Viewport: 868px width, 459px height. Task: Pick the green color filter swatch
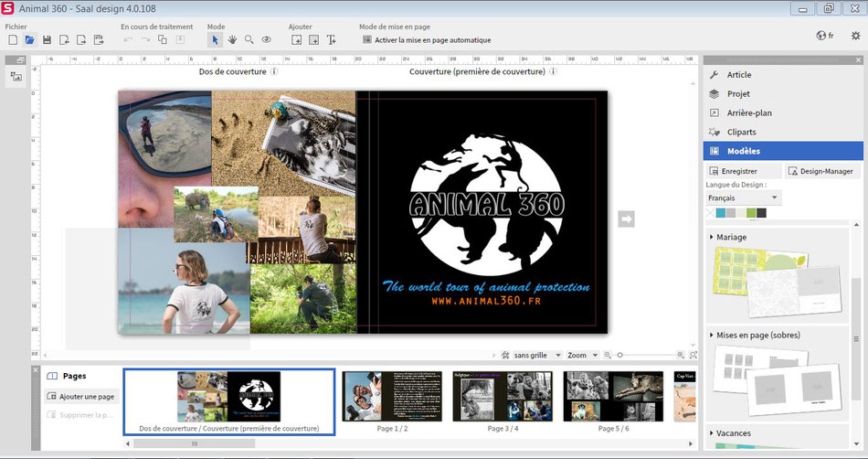pos(751,213)
